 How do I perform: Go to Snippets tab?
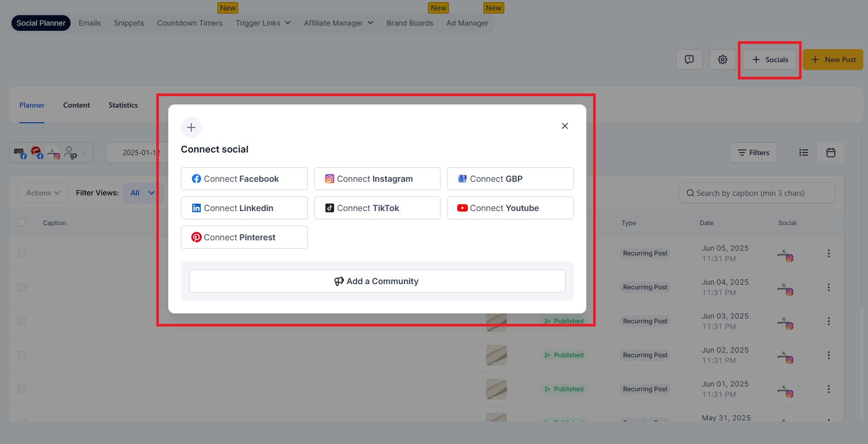pos(129,23)
